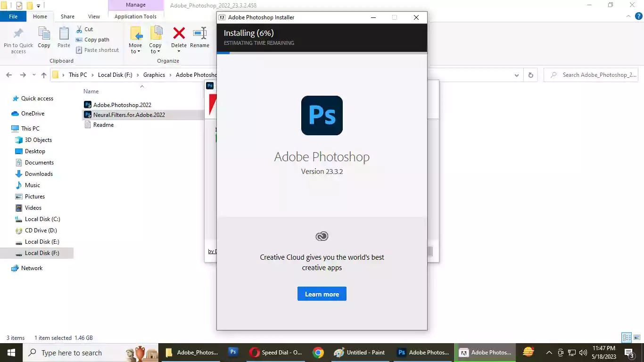Click Learn more in Photoshop Installer
Image resolution: width=644 pixels, height=362 pixels.
(x=322, y=294)
